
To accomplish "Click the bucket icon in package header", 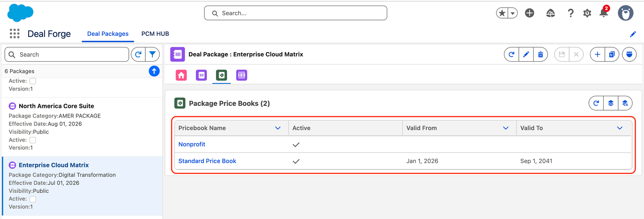I will (x=629, y=54).
